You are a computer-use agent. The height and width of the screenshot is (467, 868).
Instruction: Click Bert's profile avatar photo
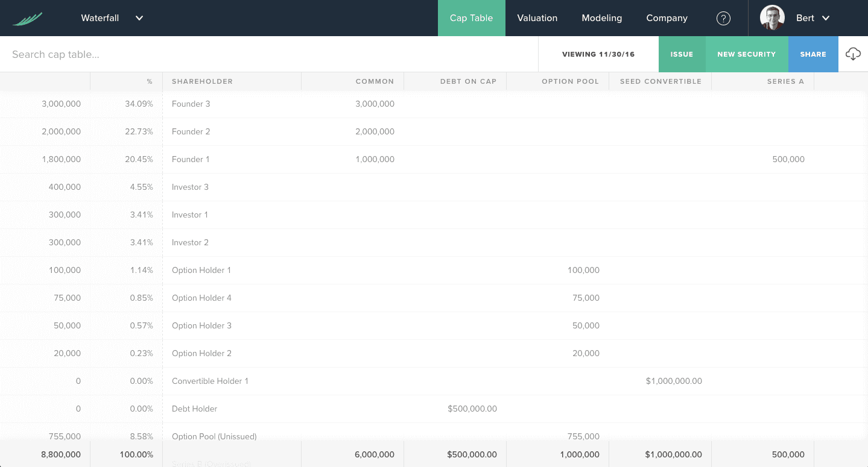772,18
